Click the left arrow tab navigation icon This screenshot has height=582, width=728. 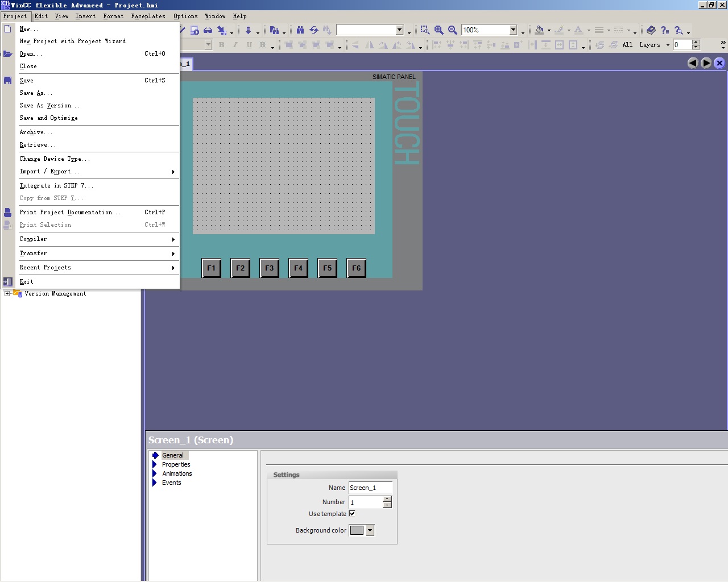pyautogui.click(x=692, y=63)
